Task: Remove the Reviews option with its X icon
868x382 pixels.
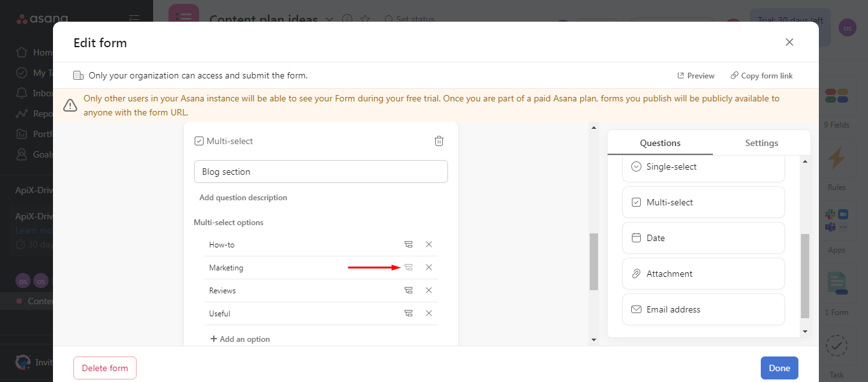Action: (x=428, y=290)
